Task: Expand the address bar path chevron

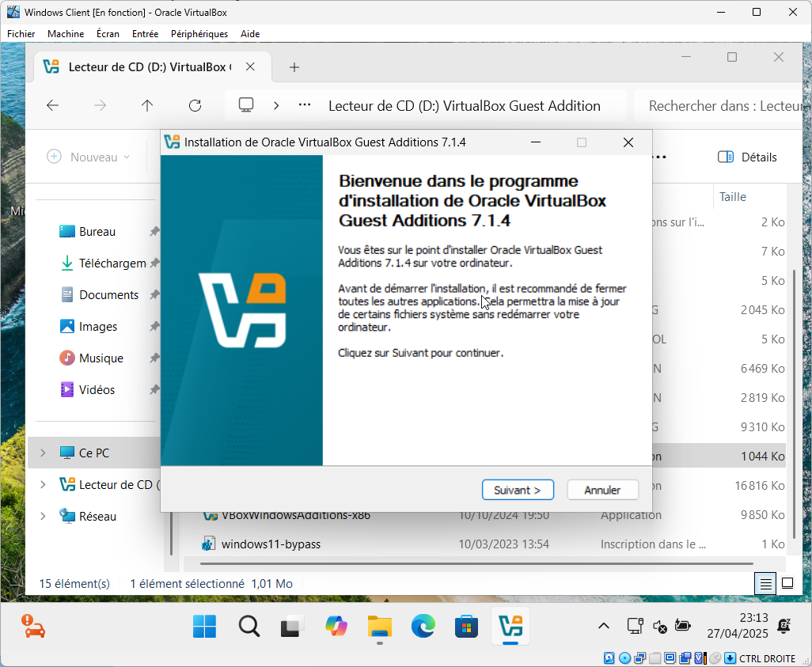Action: pos(276,106)
